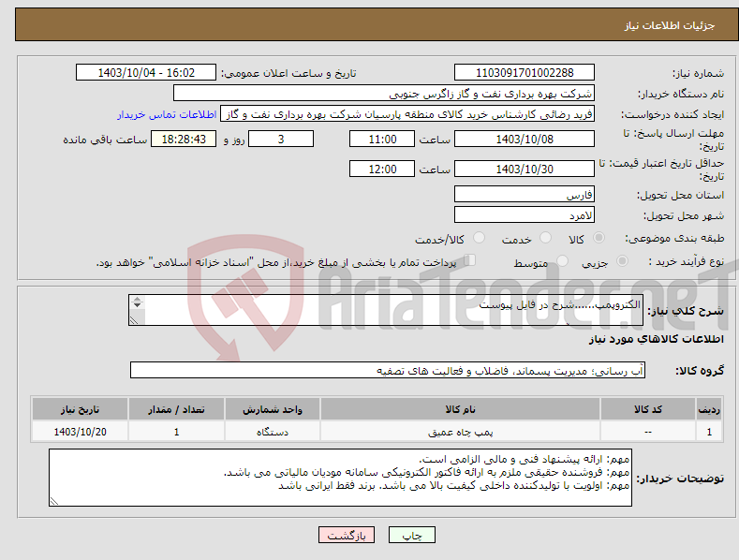Click resize grip of شرح کلی نیاز box

(x=134, y=320)
